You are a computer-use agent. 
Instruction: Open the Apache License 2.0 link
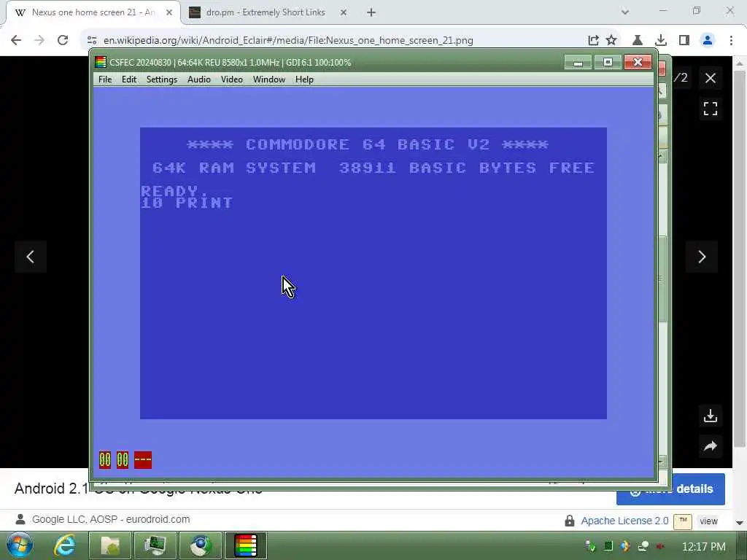(x=624, y=521)
